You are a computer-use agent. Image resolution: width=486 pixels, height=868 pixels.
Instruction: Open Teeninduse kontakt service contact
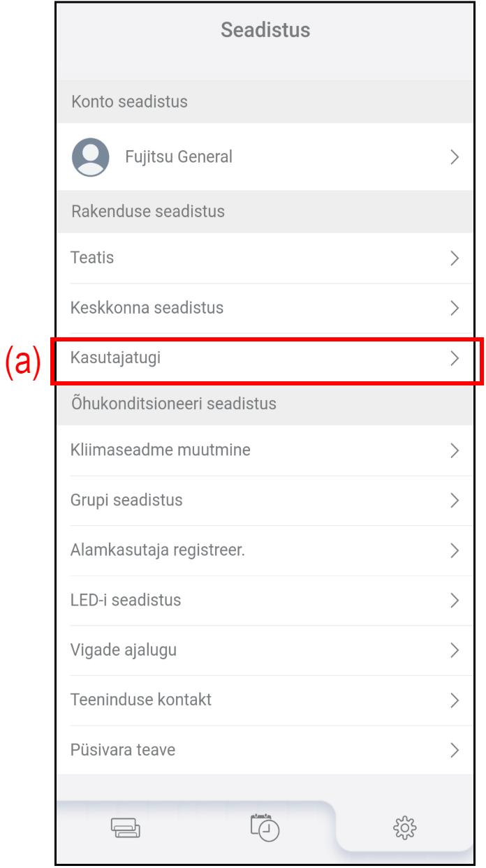[x=141, y=700]
